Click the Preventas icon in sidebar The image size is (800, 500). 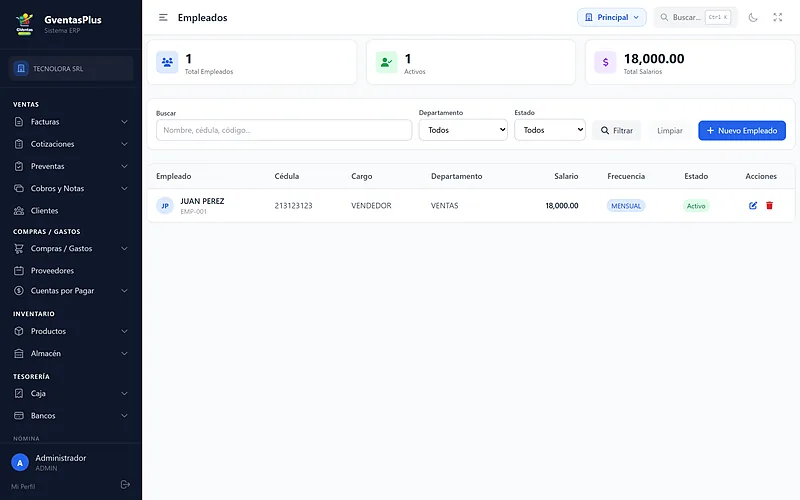click(x=19, y=166)
